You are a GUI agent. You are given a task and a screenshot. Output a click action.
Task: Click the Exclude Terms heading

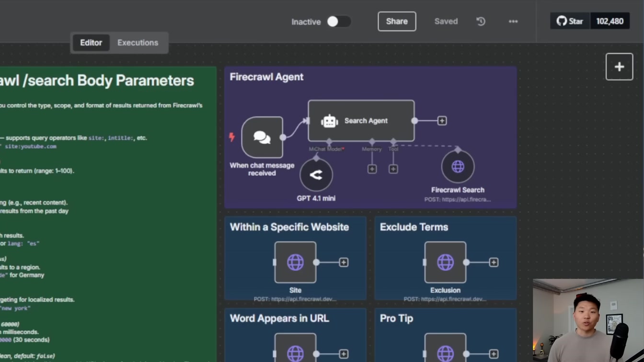point(414,227)
